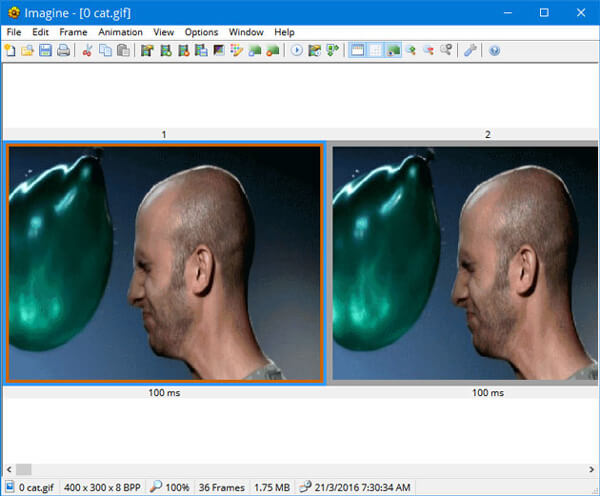The width and height of the screenshot is (600, 496).
Task: Click the New file icon in toolbar
Action: click(11, 50)
